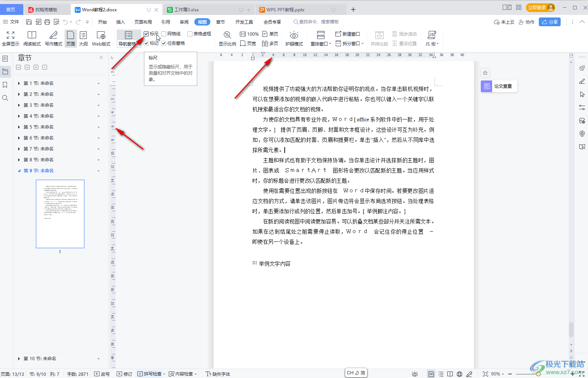Open the find sidebar magnifier icon
The width and height of the screenshot is (588, 378).
coord(5,98)
